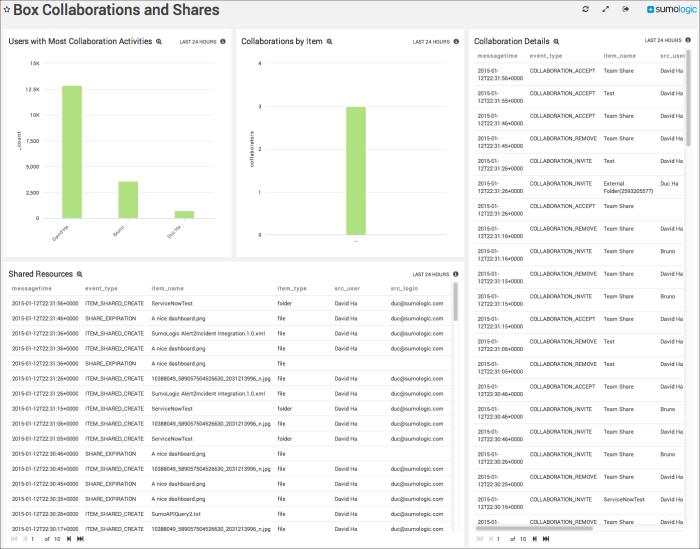
Task: Open the Sumo Logic logo link
Action: click(x=668, y=10)
